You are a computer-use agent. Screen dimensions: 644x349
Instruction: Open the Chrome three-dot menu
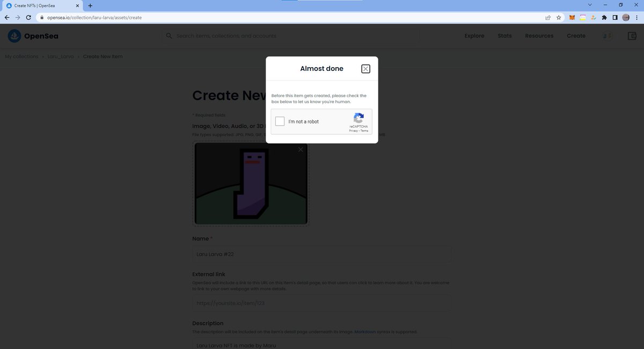pyautogui.click(x=636, y=17)
